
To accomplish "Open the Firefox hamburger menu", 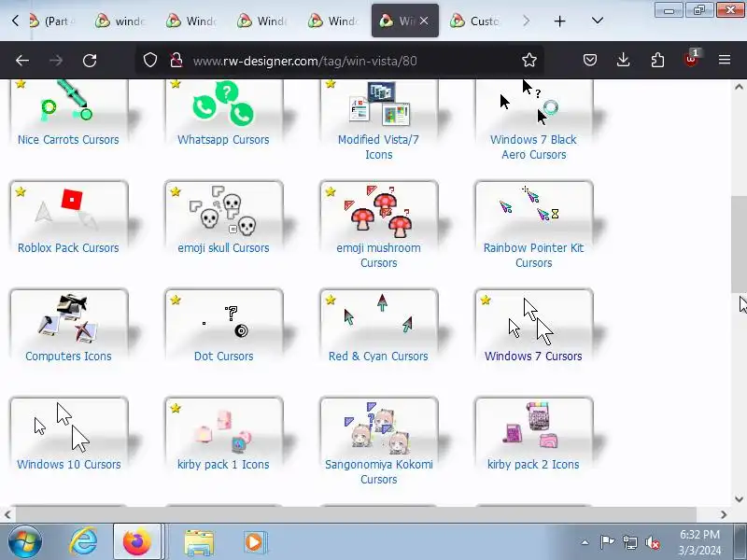I will [x=725, y=60].
